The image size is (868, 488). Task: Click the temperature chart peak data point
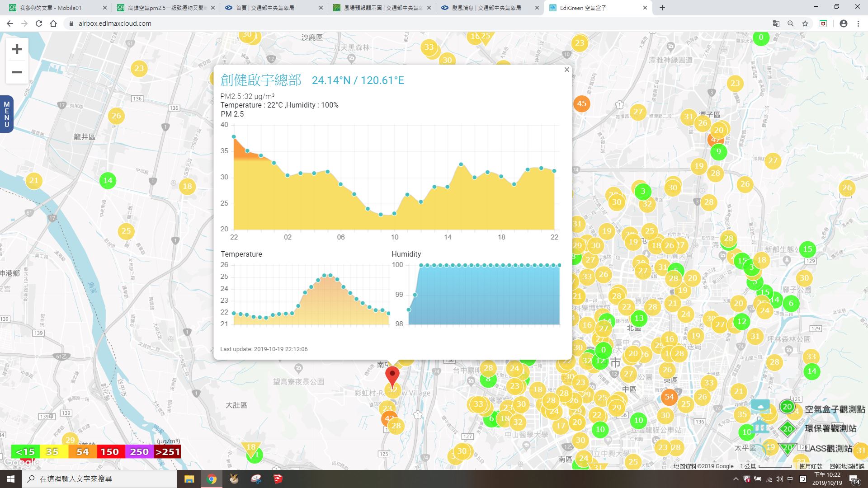(x=330, y=275)
